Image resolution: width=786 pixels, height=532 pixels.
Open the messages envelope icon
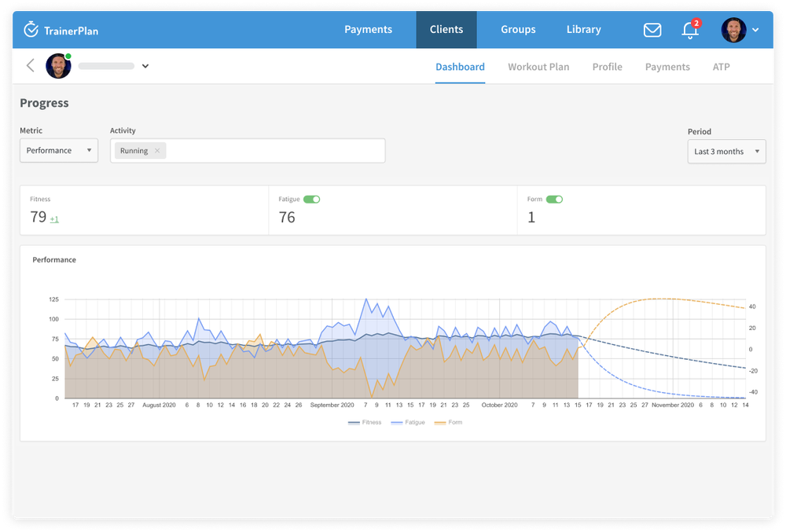[652, 30]
